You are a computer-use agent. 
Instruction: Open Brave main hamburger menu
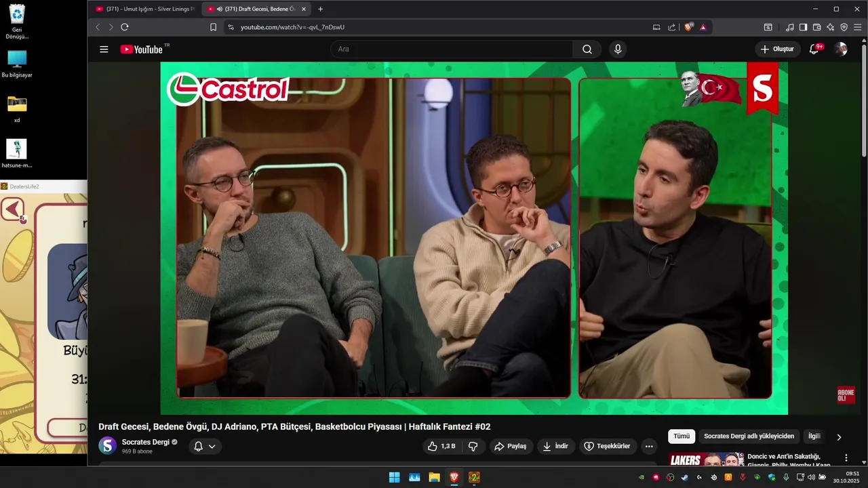[x=858, y=27]
